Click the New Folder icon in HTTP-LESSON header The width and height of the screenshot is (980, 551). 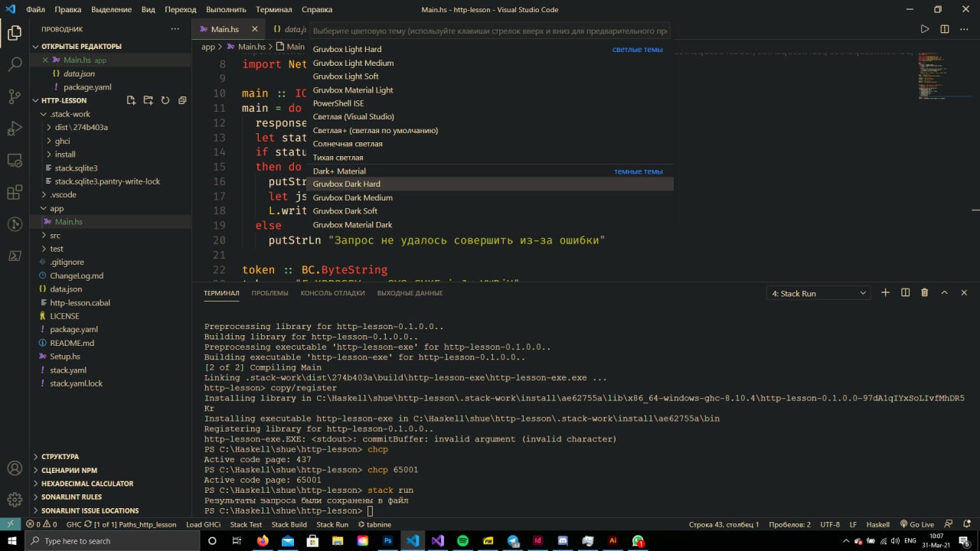pyautogui.click(x=148, y=100)
